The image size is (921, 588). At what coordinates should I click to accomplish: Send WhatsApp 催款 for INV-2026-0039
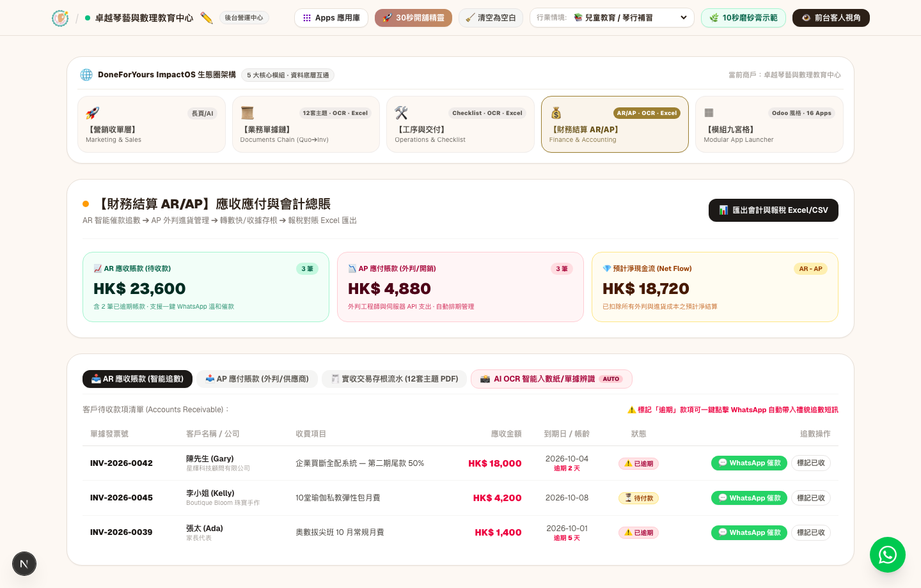tap(749, 532)
